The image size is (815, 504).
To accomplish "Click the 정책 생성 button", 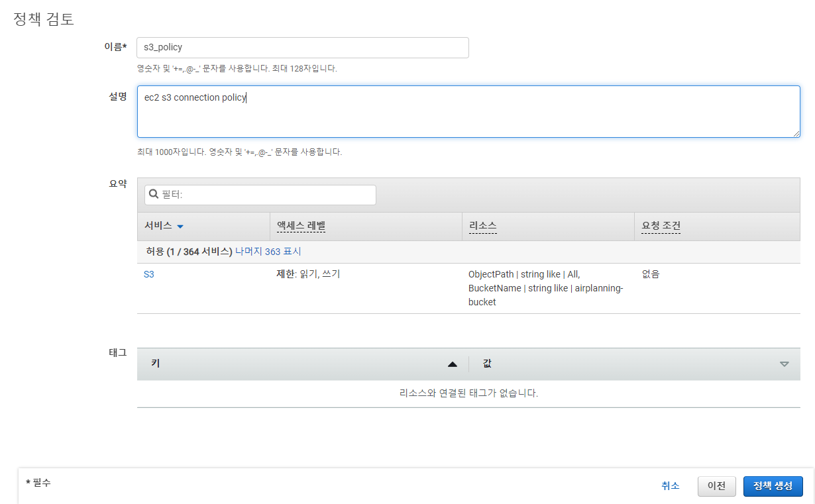I will tap(773, 486).
